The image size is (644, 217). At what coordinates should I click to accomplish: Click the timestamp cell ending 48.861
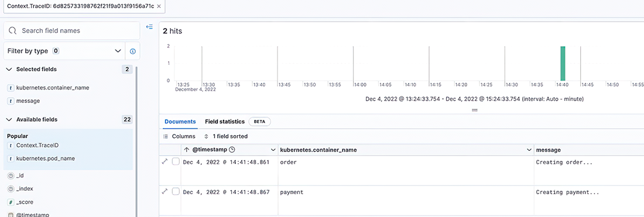[x=226, y=162]
